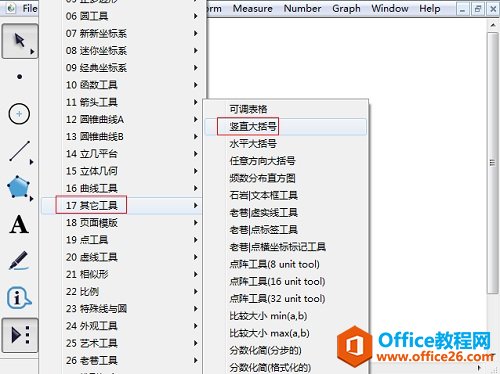Select the Straightedge line tool
Viewport: 500px width, 374px height.
pyautogui.click(x=19, y=151)
